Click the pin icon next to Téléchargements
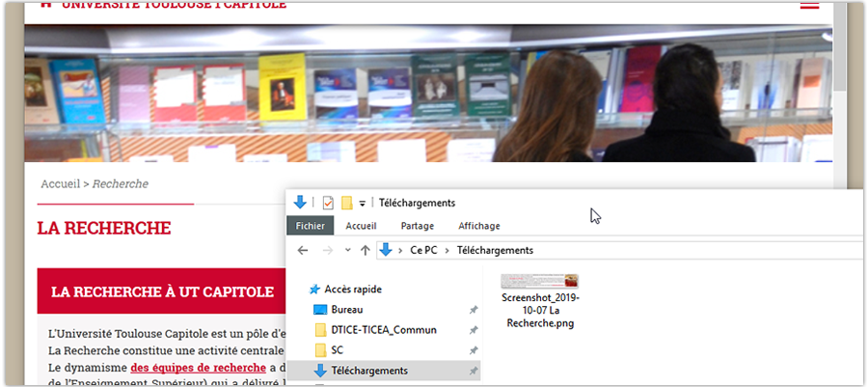The image size is (868, 387). (474, 372)
